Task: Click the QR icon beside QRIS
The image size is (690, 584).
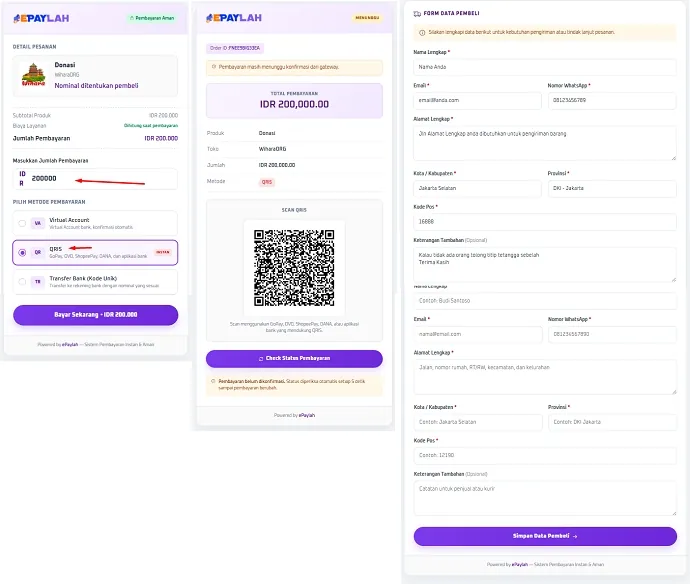Action: pos(38,253)
